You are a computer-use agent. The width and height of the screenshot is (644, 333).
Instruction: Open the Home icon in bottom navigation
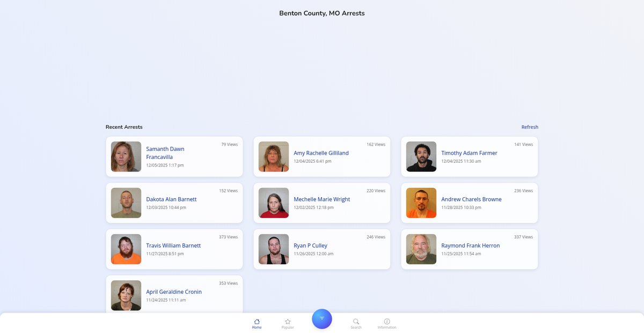click(x=257, y=321)
